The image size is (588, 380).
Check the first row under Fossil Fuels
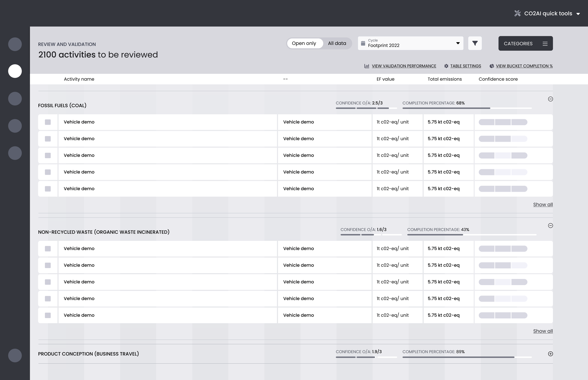click(48, 122)
